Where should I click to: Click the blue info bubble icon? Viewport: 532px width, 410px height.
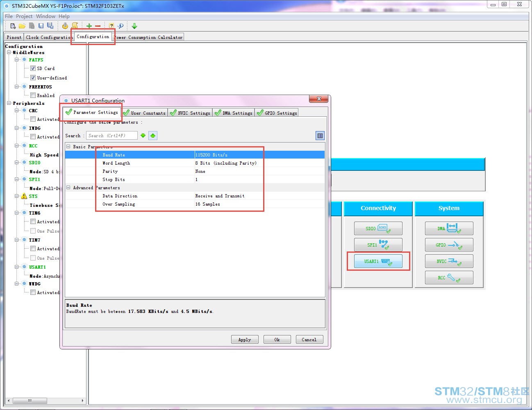120,26
